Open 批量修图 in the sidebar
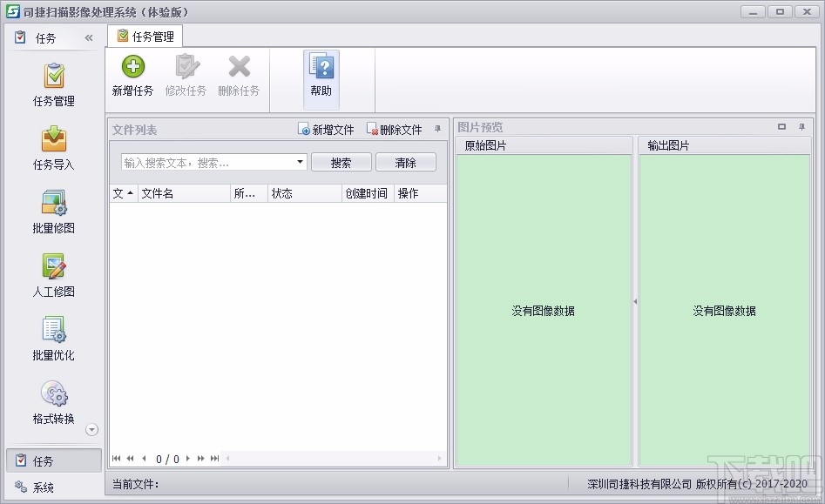 click(54, 212)
